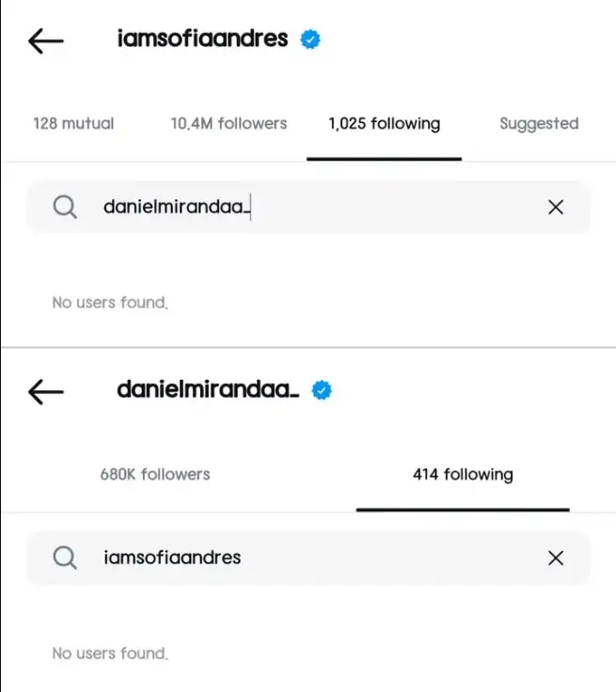Tap the back arrow beside iamsofiaandres

(46, 41)
